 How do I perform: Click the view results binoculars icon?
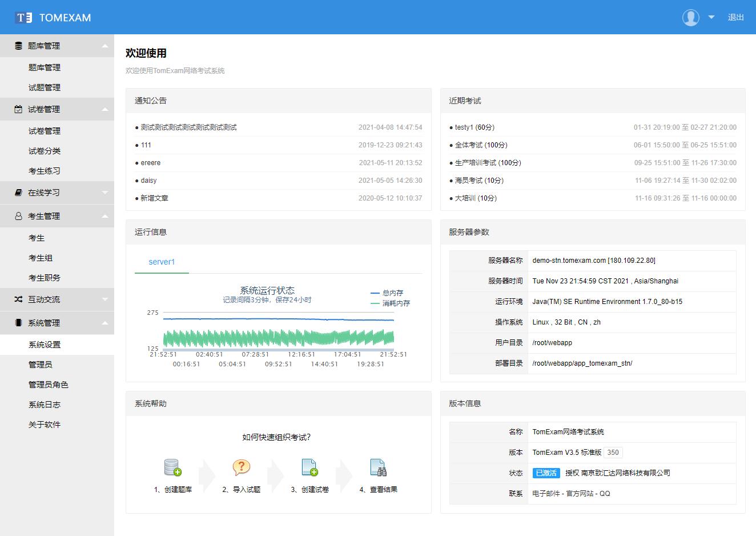[378, 467]
